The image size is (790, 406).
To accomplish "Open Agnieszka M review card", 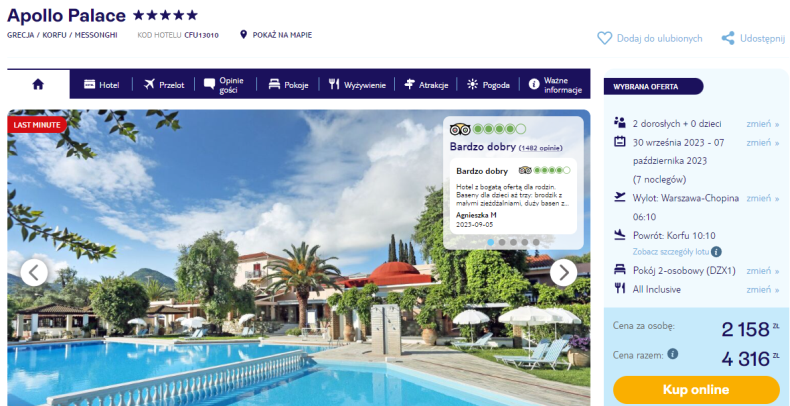I will click(x=513, y=196).
